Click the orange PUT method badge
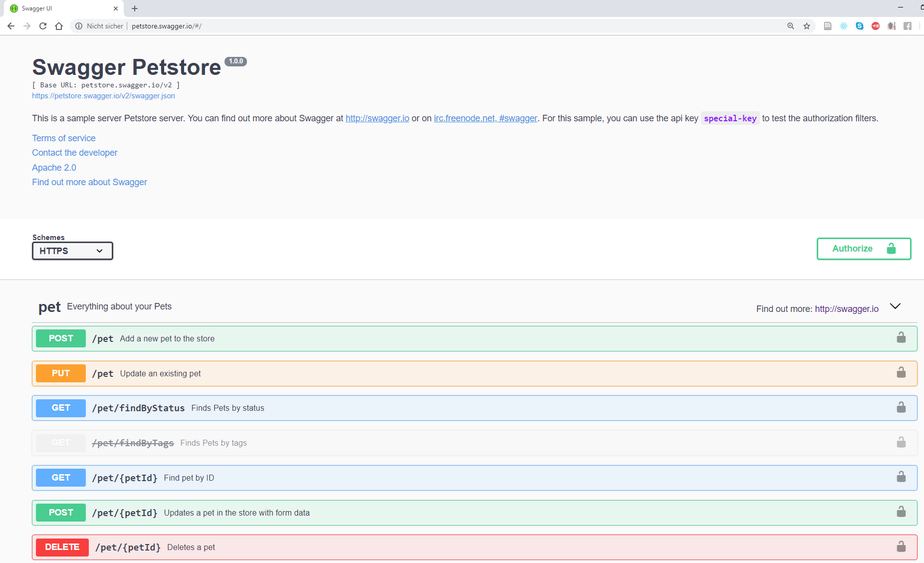Image resolution: width=924 pixels, height=563 pixels. (61, 373)
